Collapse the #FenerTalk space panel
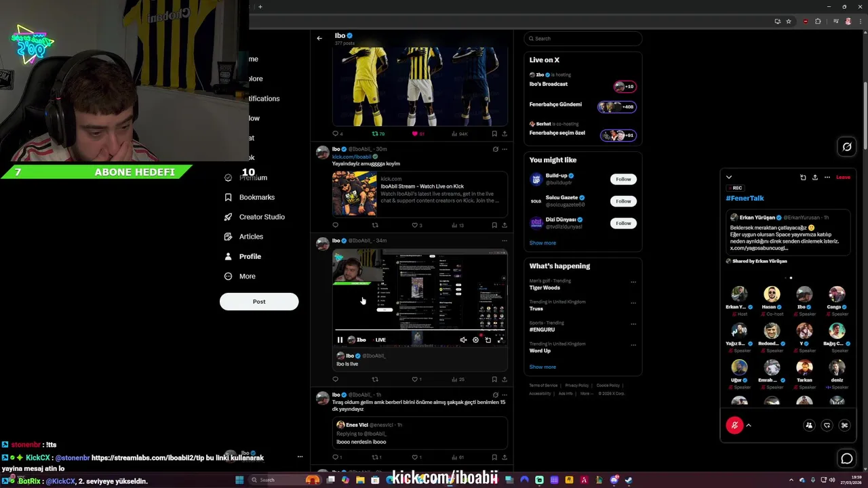Image resolution: width=868 pixels, height=488 pixels. [729, 178]
